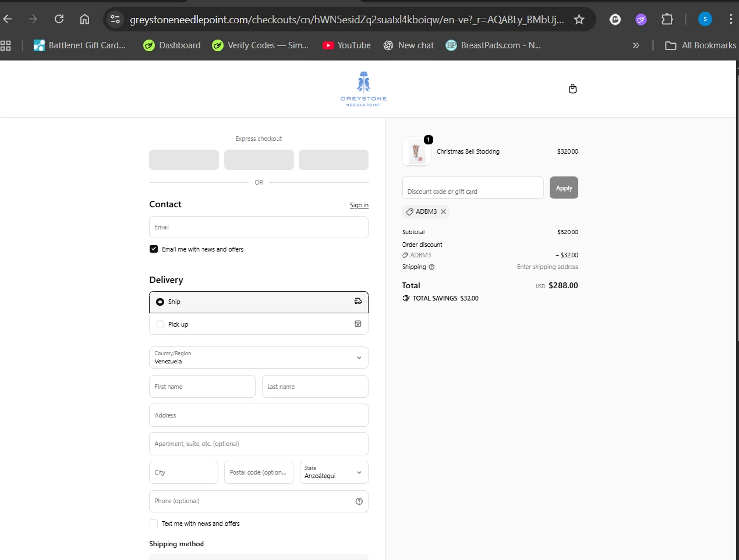Focus the Postal code field

coord(259,472)
